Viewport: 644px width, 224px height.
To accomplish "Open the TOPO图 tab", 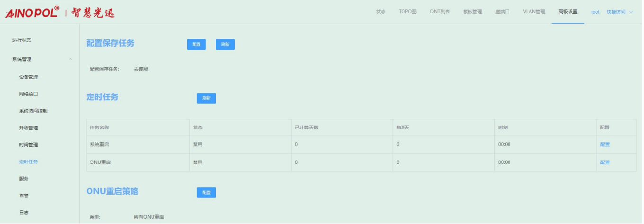I will point(407,12).
